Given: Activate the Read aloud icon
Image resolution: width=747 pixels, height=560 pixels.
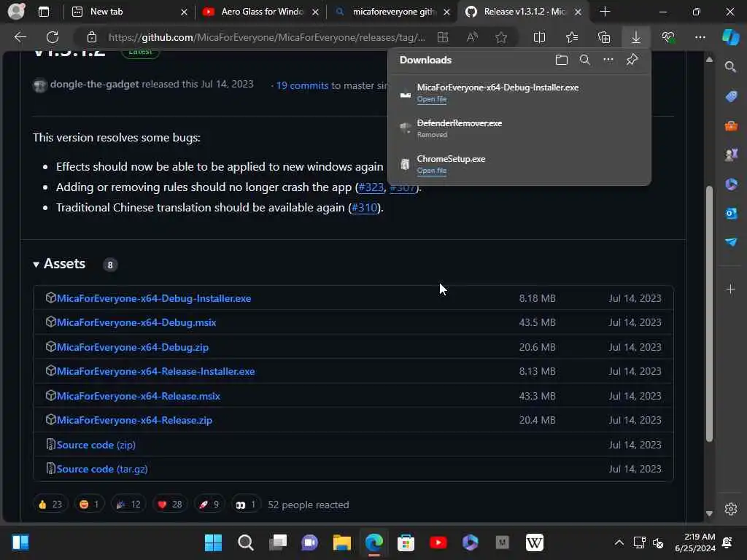Looking at the screenshot, I should 472,37.
